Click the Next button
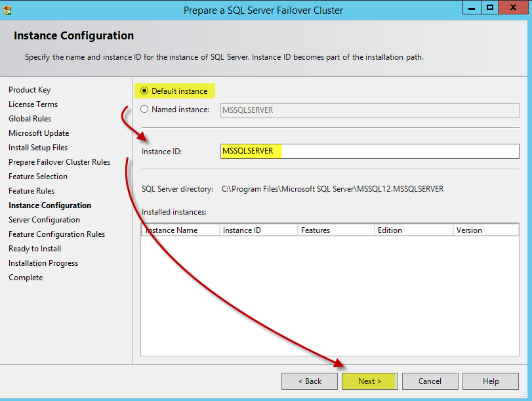Image resolution: width=532 pixels, height=401 pixels. tap(370, 381)
